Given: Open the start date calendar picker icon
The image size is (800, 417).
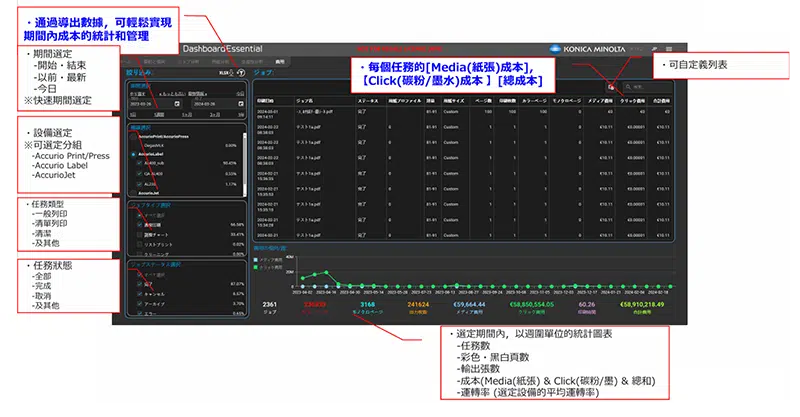Looking at the screenshot, I should 177,104.
